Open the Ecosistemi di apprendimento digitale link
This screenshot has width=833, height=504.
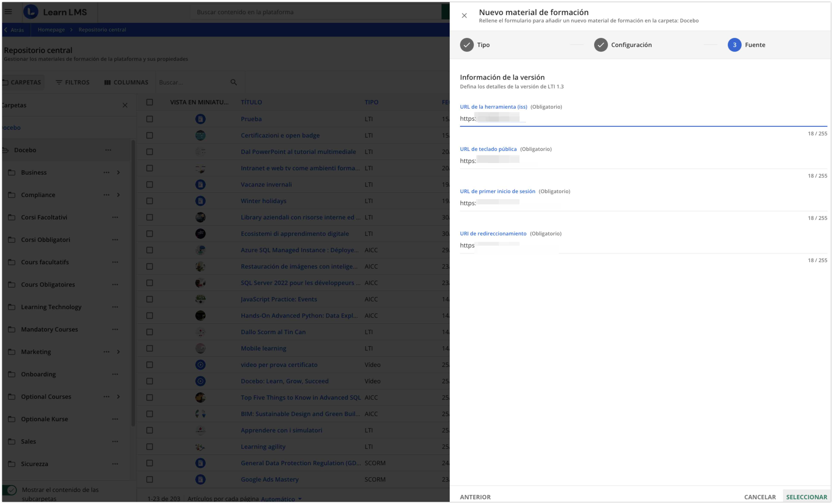[294, 234]
